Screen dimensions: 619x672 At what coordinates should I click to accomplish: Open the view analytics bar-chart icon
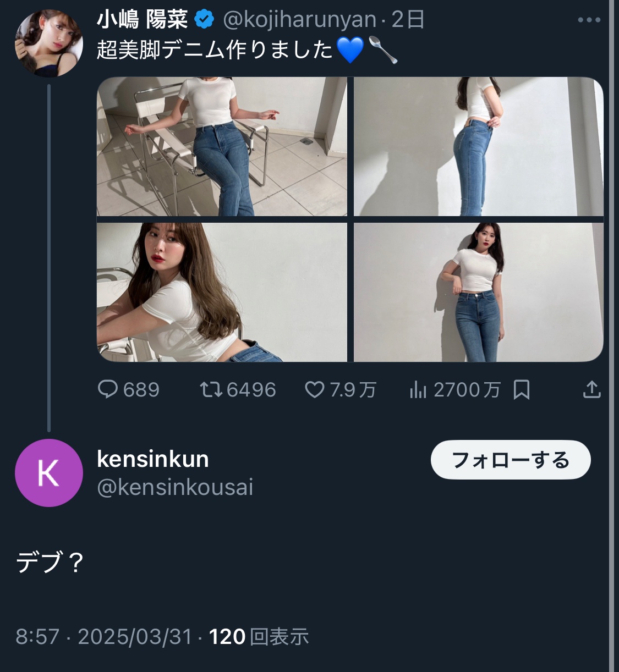pyautogui.click(x=418, y=390)
